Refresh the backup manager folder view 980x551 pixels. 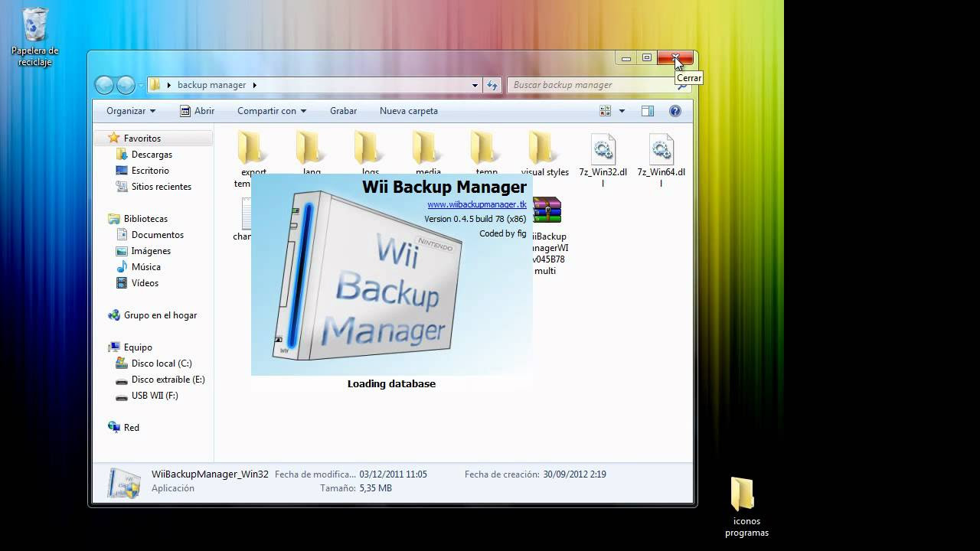[492, 85]
